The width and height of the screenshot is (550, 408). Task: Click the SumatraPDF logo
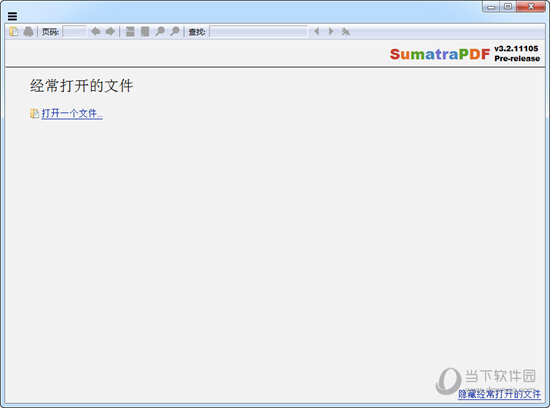click(x=440, y=54)
